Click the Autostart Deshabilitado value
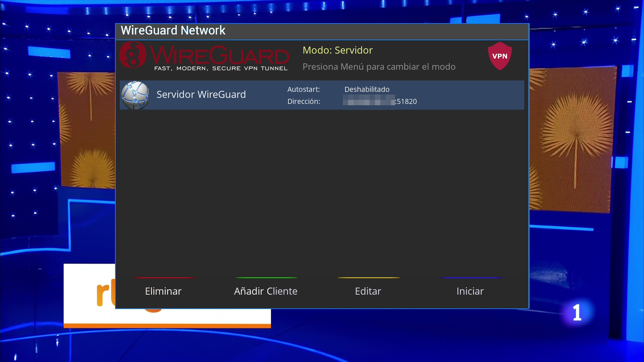 [367, 89]
